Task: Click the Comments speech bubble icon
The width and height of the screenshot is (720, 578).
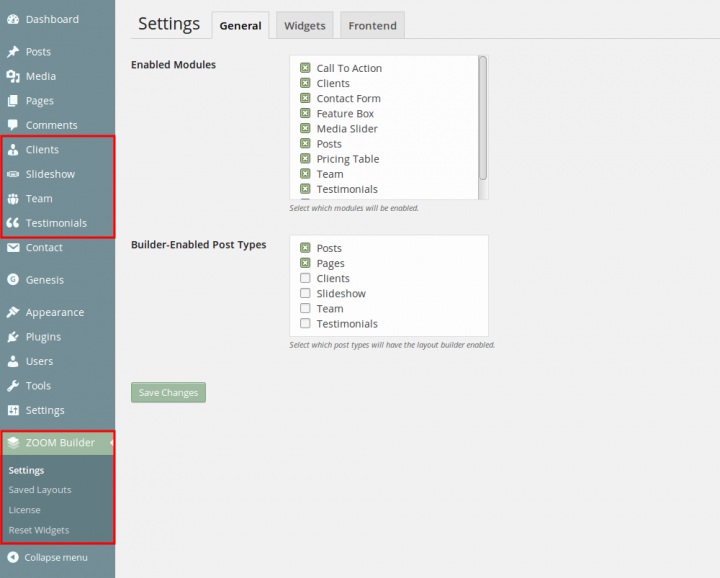Action: [13, 125]
